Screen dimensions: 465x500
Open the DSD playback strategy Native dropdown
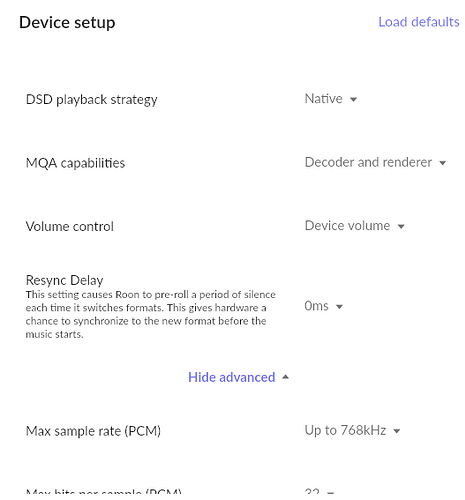coord(331,99)
